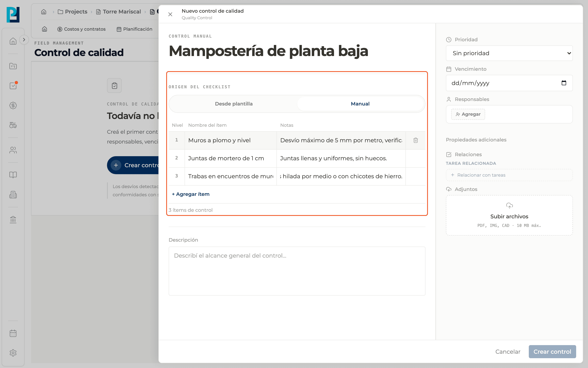Switch checklist origin to Desde plantilla
Viewport: 588px width, 368px height.
point(234,104)
